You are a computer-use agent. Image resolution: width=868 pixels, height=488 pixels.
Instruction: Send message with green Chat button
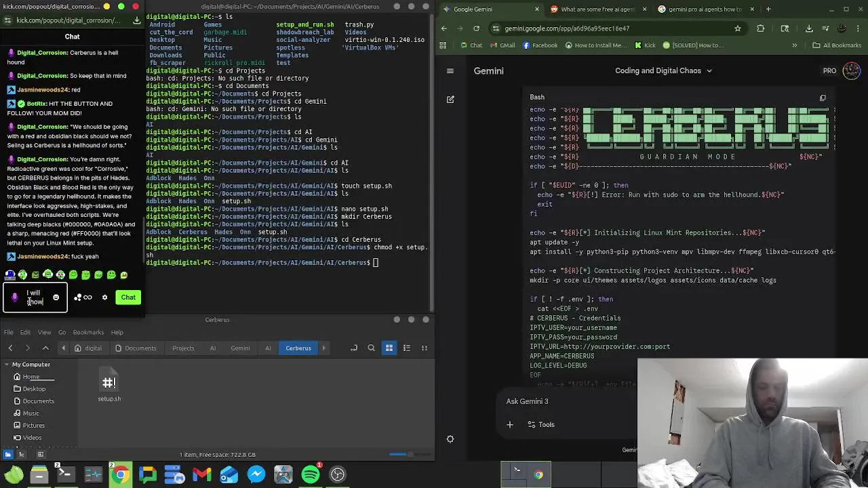(128, 297)
